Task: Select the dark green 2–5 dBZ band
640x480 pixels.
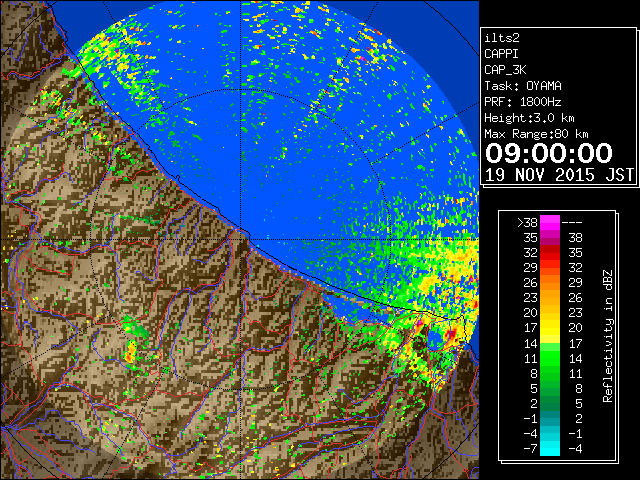Action: tap(550, 404)
